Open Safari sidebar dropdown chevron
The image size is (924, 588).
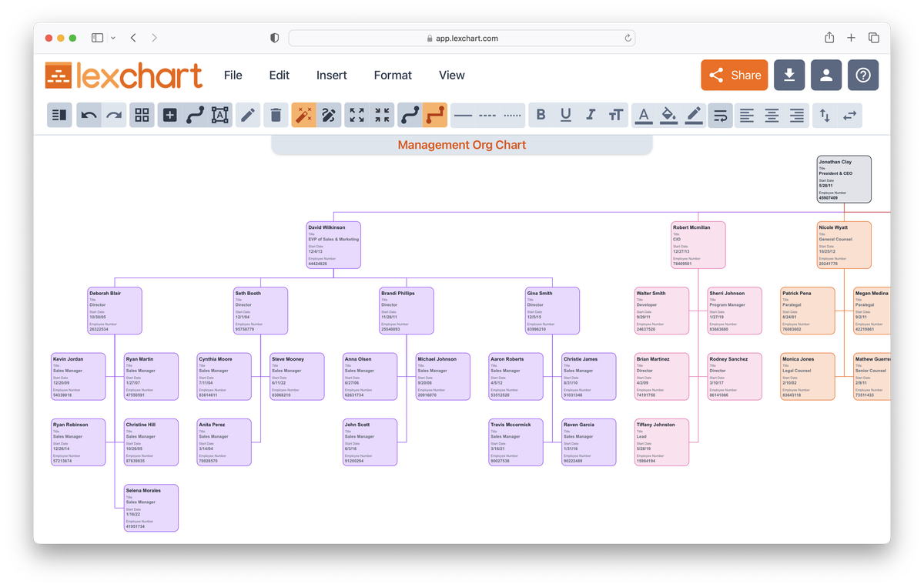click(x=113, y=38)
